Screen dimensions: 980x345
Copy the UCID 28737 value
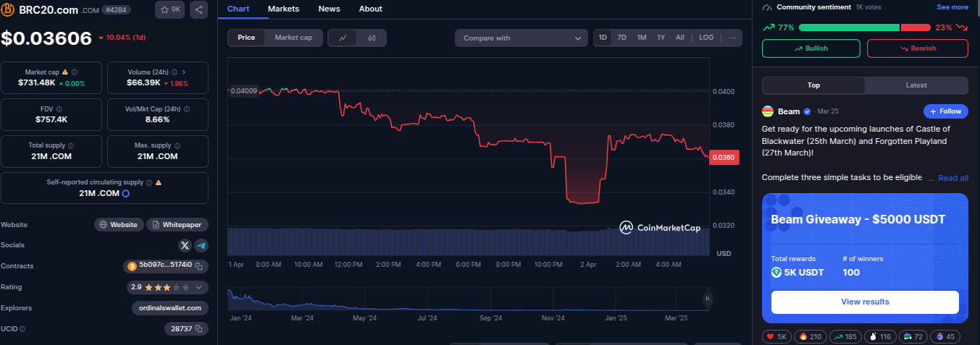click(x=199, y=329)
